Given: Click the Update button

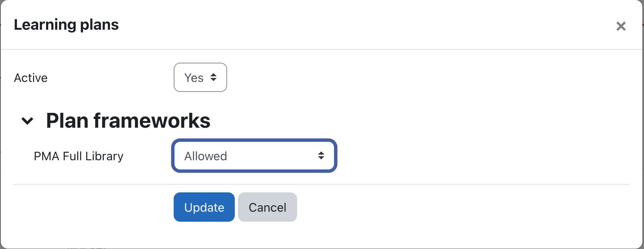Looking at the screenshot, I should [x=204, y=207].
